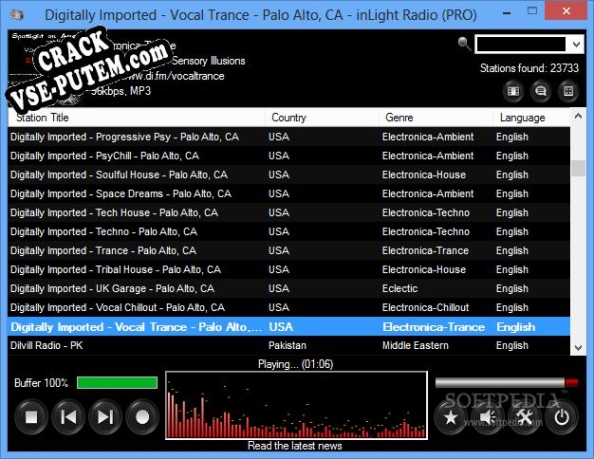Image resolution: width=594 pixels, height=459 pixels.
Task: Click the film strip icon button
Action: click(513, 91)
